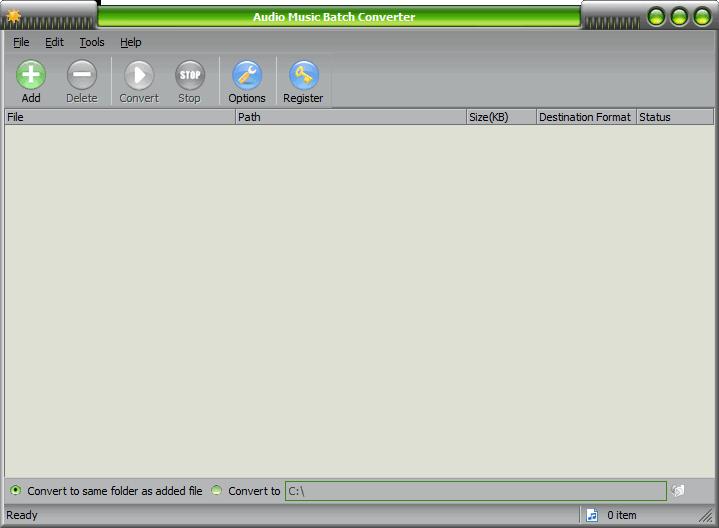Select Convert to same folder as added file
This screenshot has width=719, height=528.
(16, 490)
